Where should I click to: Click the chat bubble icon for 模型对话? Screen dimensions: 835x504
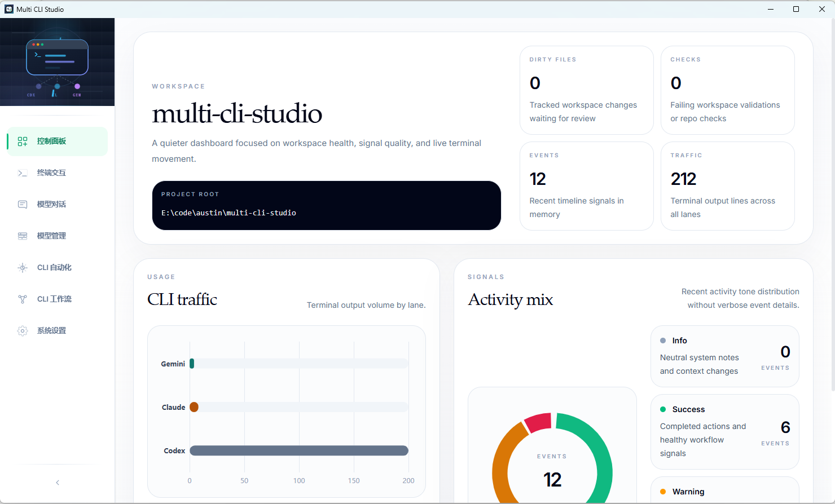pyautogui.click(x=23, y=204)
